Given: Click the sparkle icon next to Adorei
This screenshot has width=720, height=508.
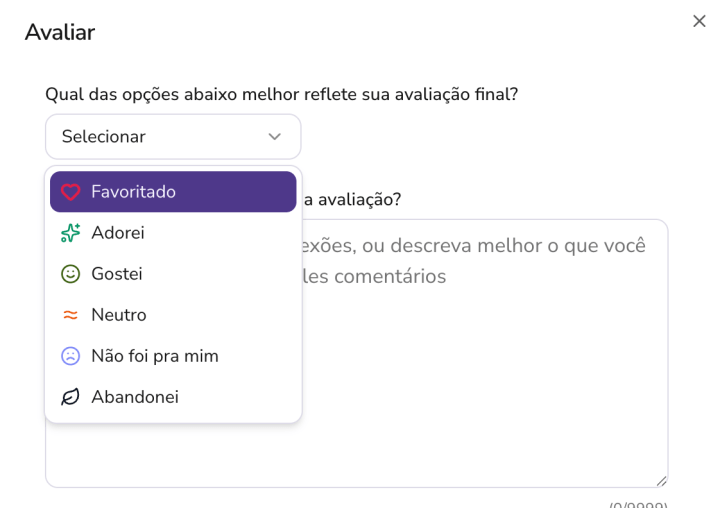Looking at the screenshot, I should click(x=70, y=233).
